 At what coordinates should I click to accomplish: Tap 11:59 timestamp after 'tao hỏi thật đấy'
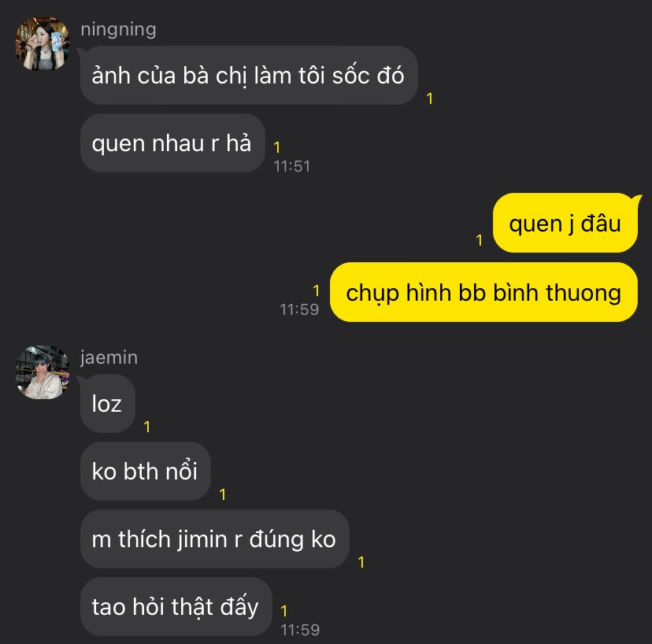pos(300,630)
